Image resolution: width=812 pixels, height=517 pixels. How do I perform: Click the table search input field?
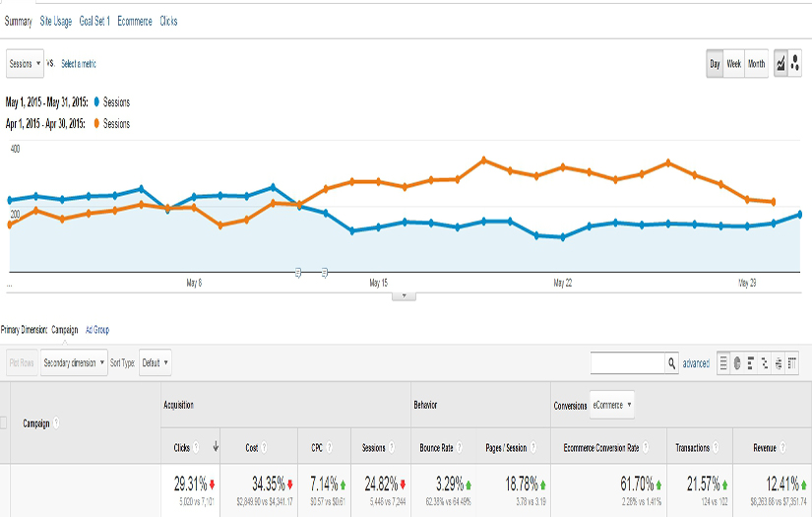click(627, 362)
